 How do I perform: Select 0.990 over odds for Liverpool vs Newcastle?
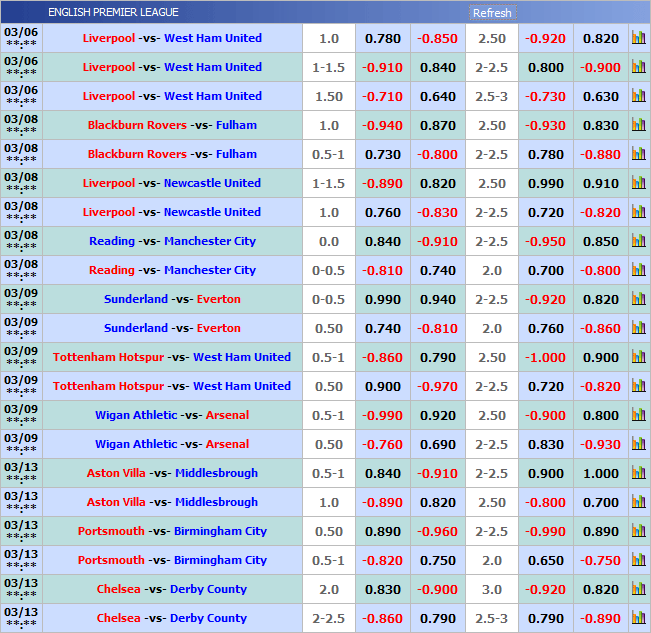[546, 183]
